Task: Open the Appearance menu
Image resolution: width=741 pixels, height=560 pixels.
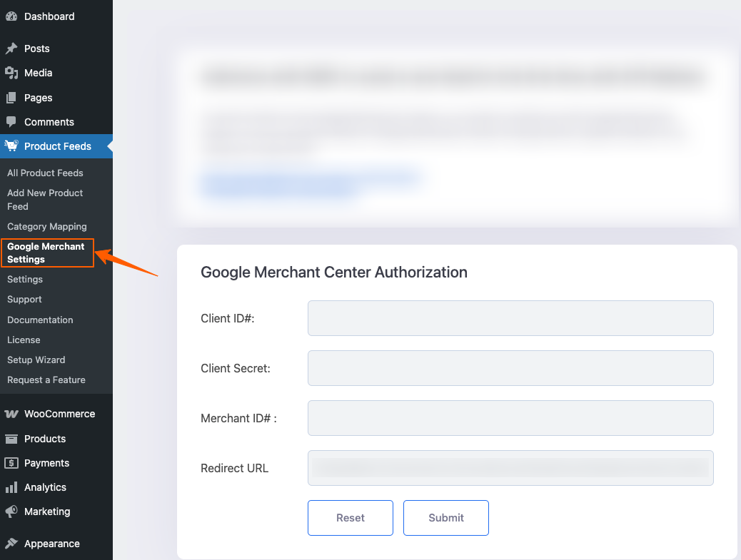Action: [56, 544]
